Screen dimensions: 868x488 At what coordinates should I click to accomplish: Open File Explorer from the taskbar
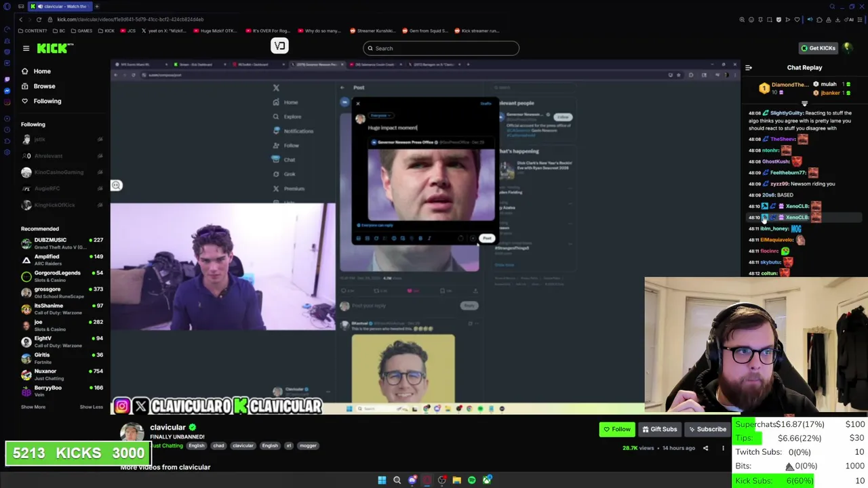456,480
